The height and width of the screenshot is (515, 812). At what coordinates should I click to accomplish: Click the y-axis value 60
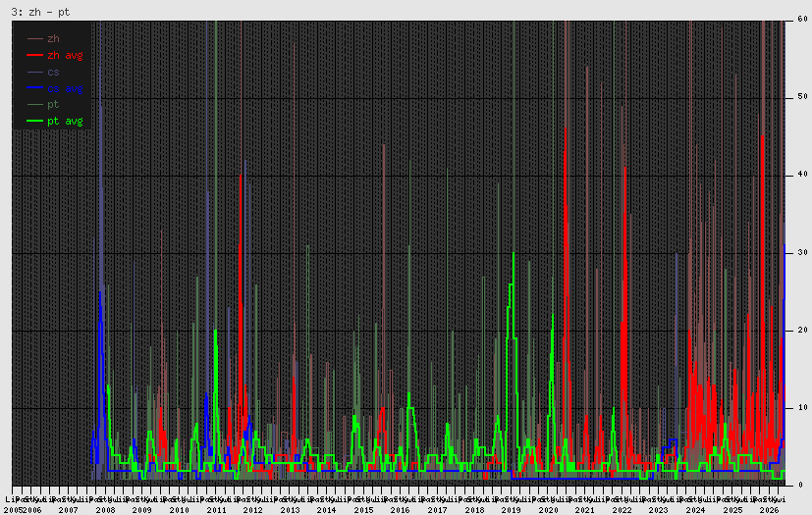point(803,20)
